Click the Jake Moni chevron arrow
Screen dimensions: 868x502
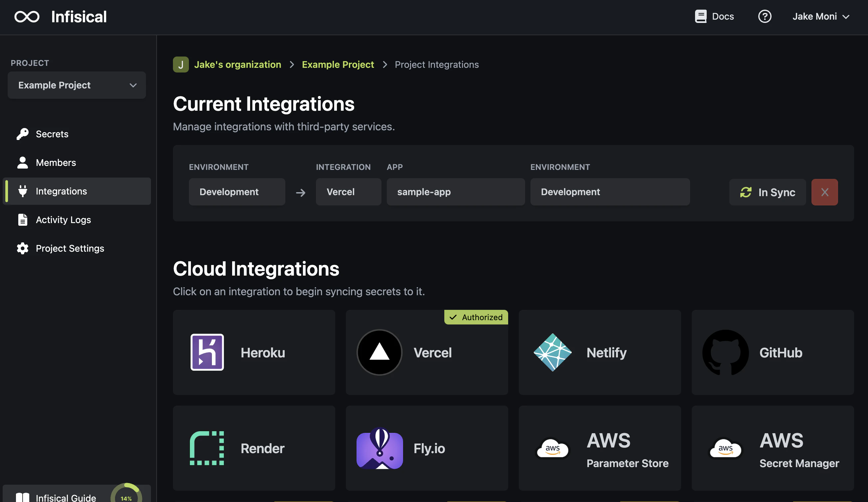point(846,17)
